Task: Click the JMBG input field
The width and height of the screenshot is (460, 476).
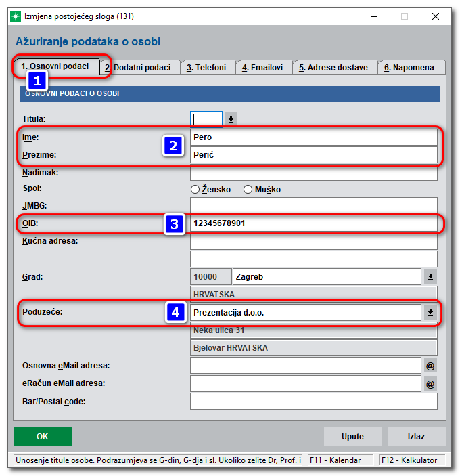Action: 313,206
